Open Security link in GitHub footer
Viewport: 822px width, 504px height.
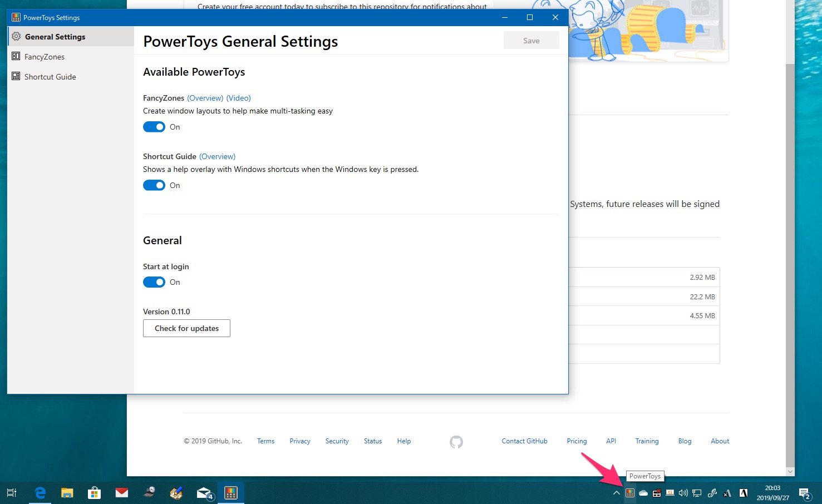(337, 441)
